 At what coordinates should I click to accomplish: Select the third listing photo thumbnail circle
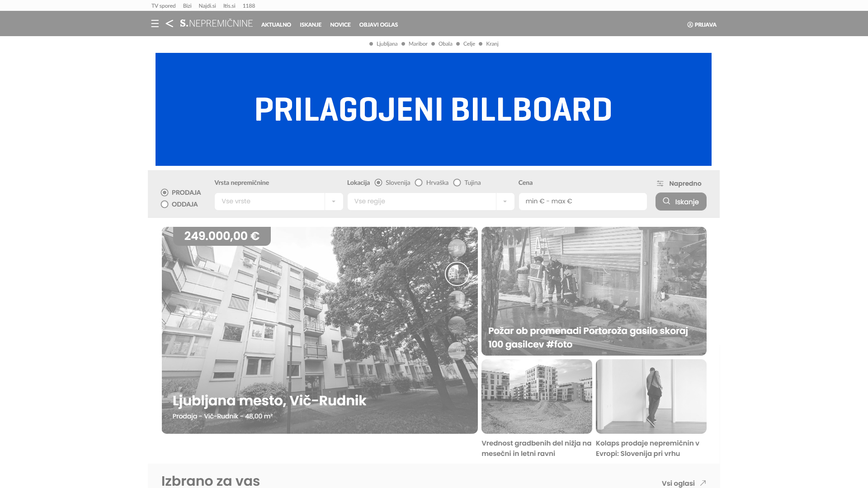[457, 300]
